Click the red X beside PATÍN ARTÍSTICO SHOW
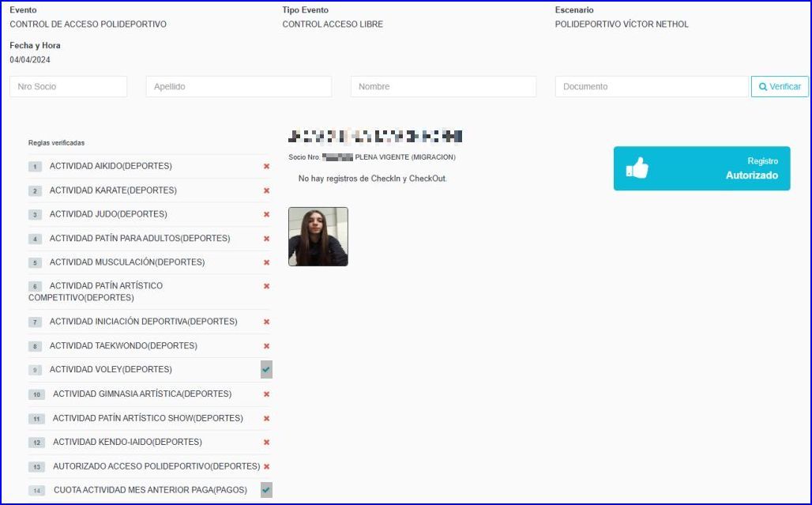 267,419
